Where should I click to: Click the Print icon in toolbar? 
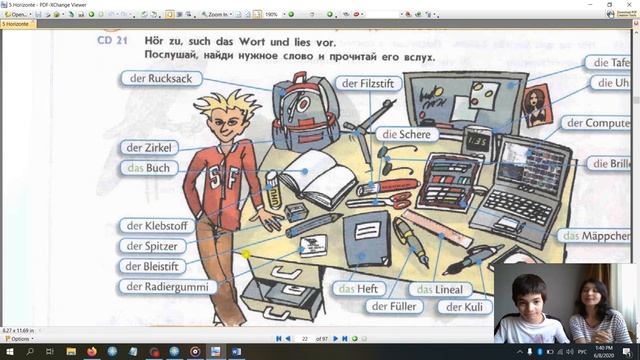pos(48,14)
